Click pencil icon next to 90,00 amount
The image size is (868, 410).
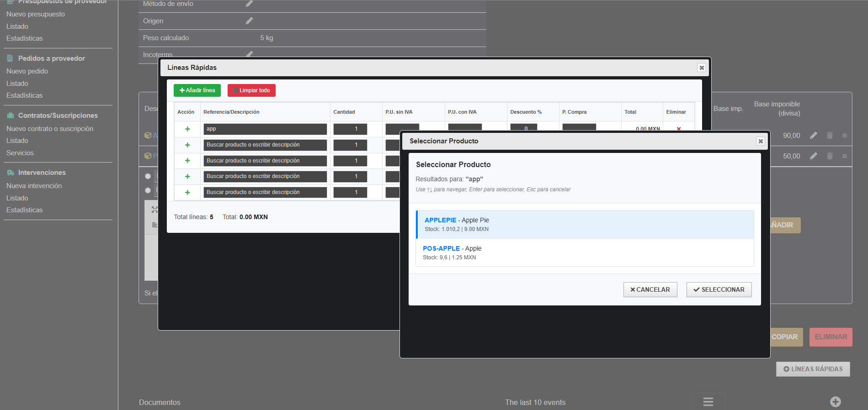813,136
